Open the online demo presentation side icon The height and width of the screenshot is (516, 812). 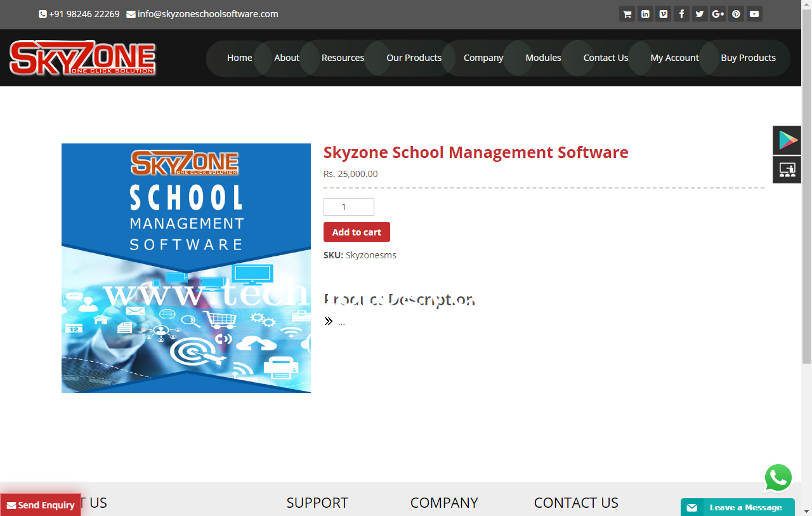(787, 170)
